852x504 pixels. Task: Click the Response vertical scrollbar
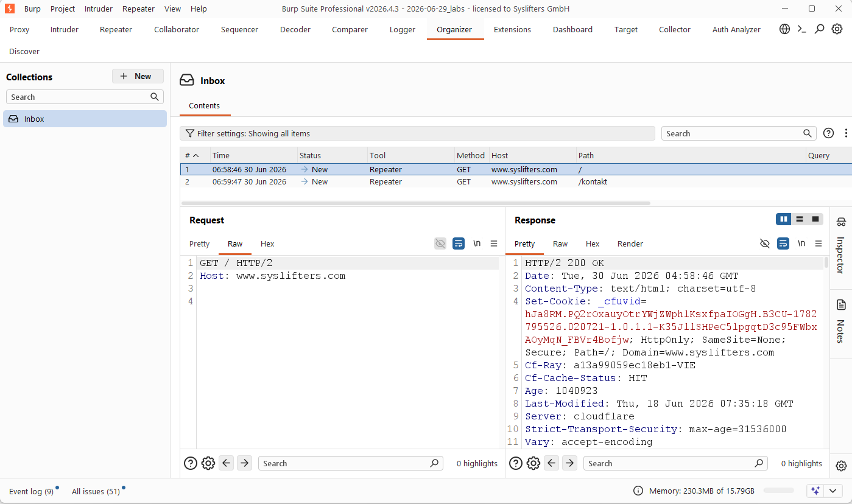826,263
